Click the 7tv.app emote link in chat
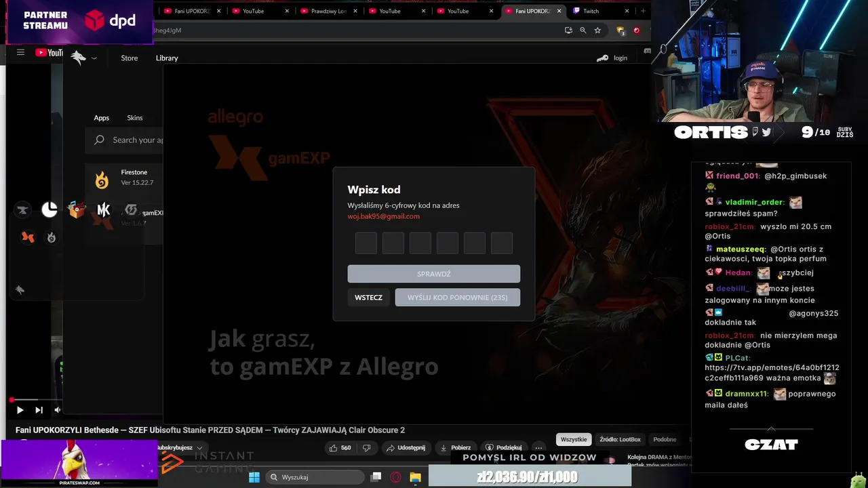The width and height of the screenshot is (868, 488). point(772,373)
